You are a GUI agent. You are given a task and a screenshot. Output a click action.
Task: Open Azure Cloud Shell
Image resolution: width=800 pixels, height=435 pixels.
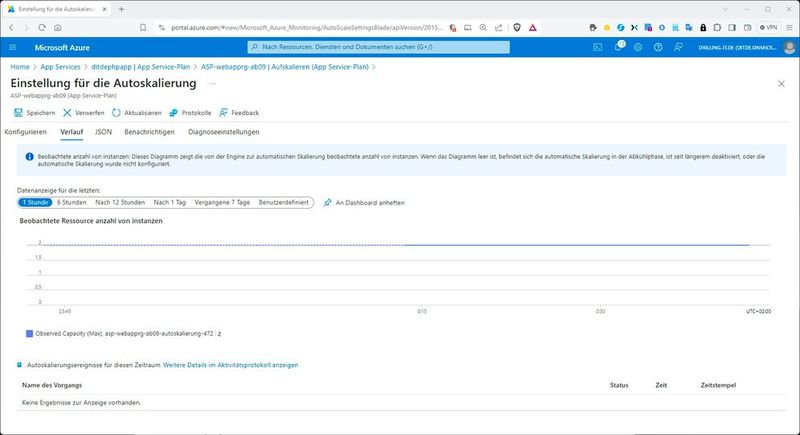(x=598, y=47)
